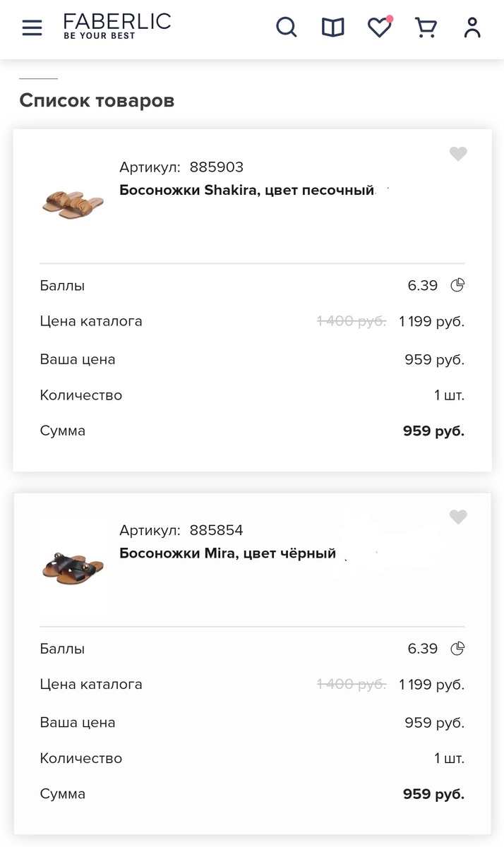Open the favorites heart icon with notification badge

pos(379,28)
